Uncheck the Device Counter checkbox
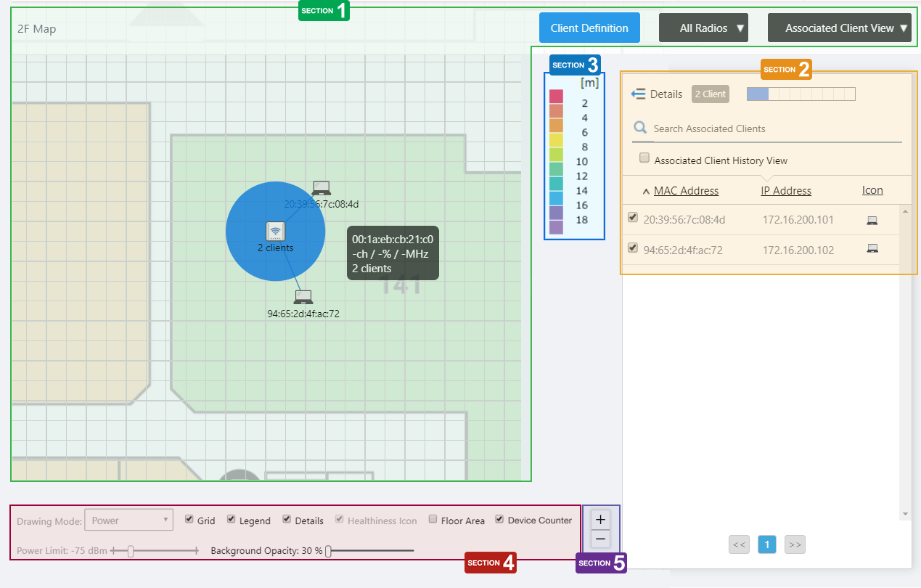 [x=499, y=520]
